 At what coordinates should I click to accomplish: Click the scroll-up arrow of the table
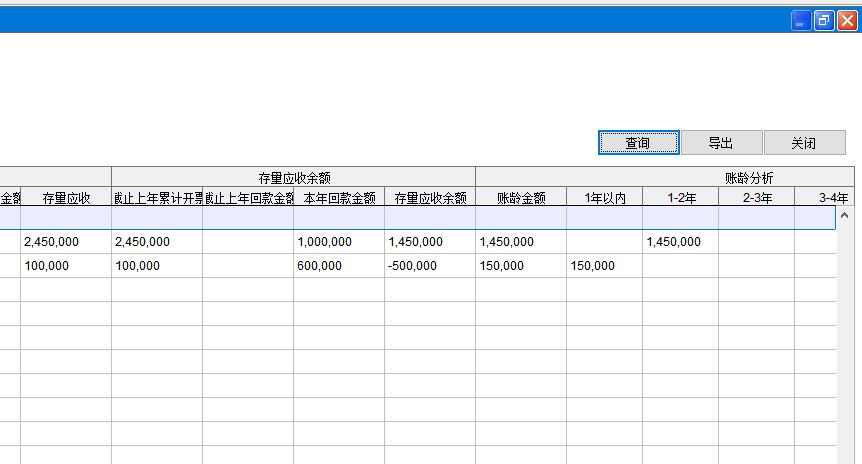[x=843, y=215]
